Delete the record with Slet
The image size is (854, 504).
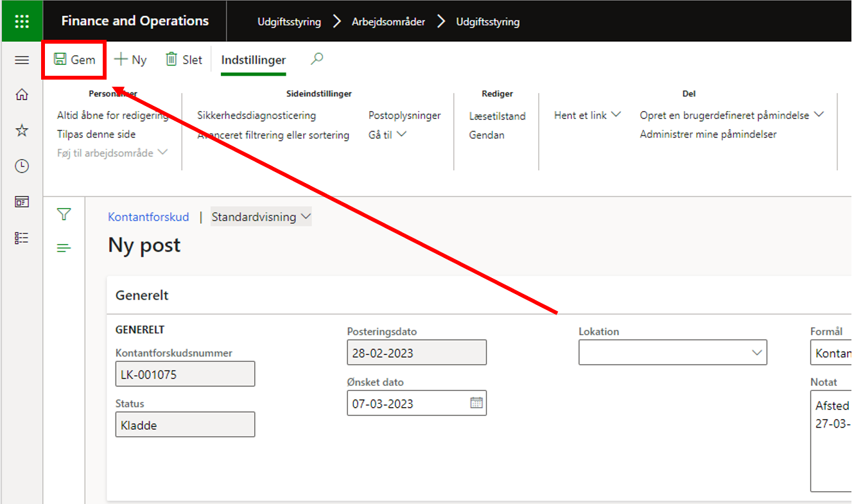(x=184, y=60)
